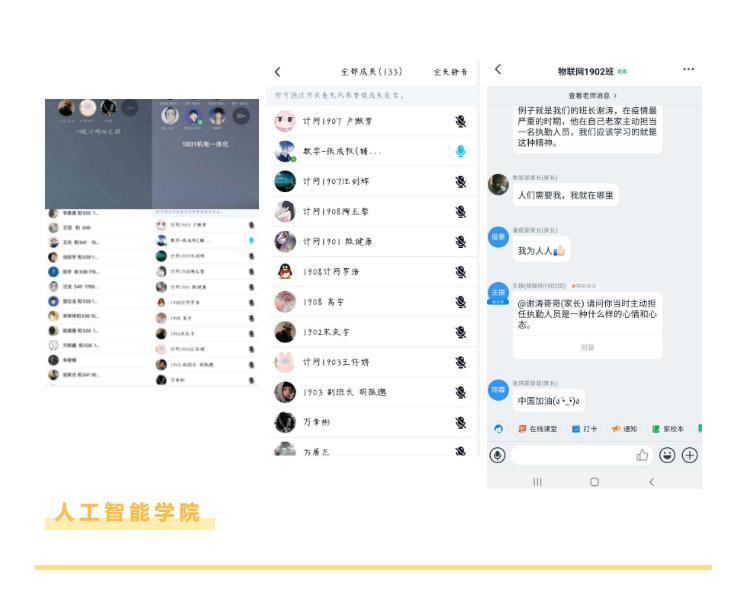
Task: Select member row 1903 副班长
Action: [x=373, y=392]
